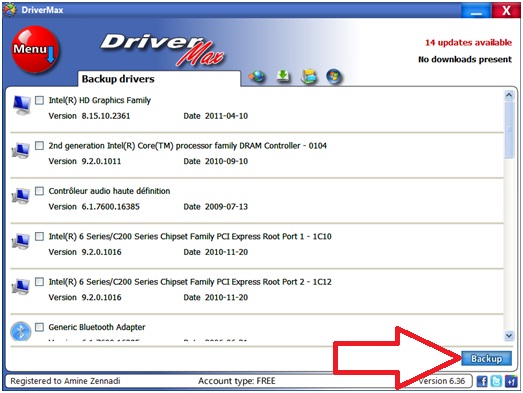
Task: Click the Backup button
Action: tap(486, 359)
